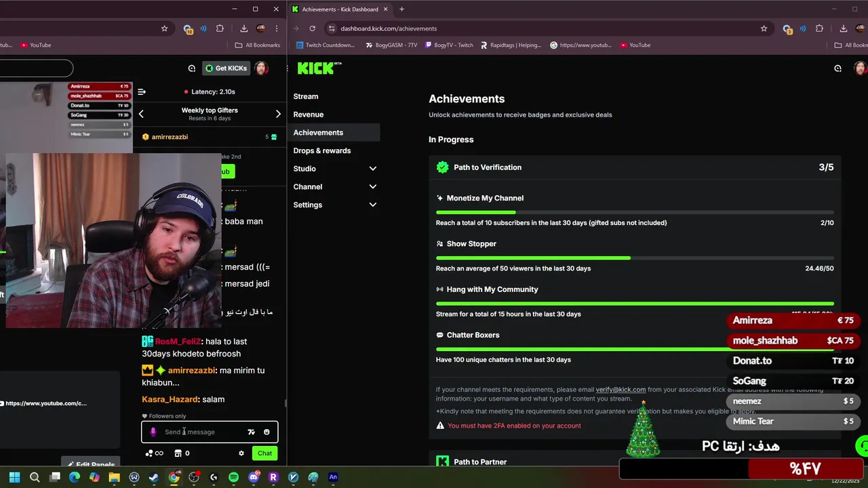
Task: Open Twitch Countdown bookmark
Action: (x=326, y=45)
